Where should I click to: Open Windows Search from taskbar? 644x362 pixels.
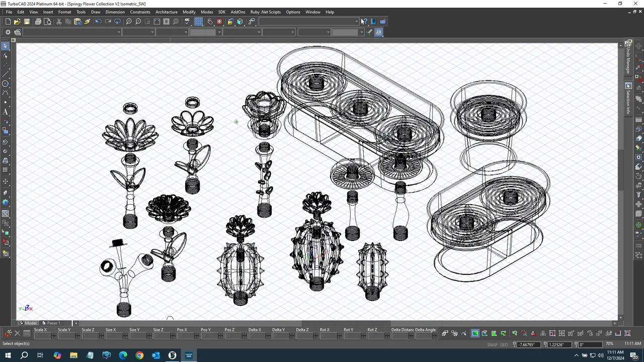[24, 355]
